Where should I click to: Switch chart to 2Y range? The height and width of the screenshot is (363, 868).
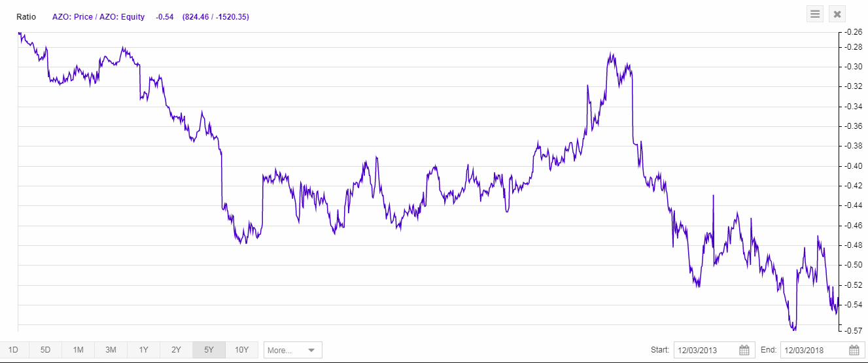176,350
